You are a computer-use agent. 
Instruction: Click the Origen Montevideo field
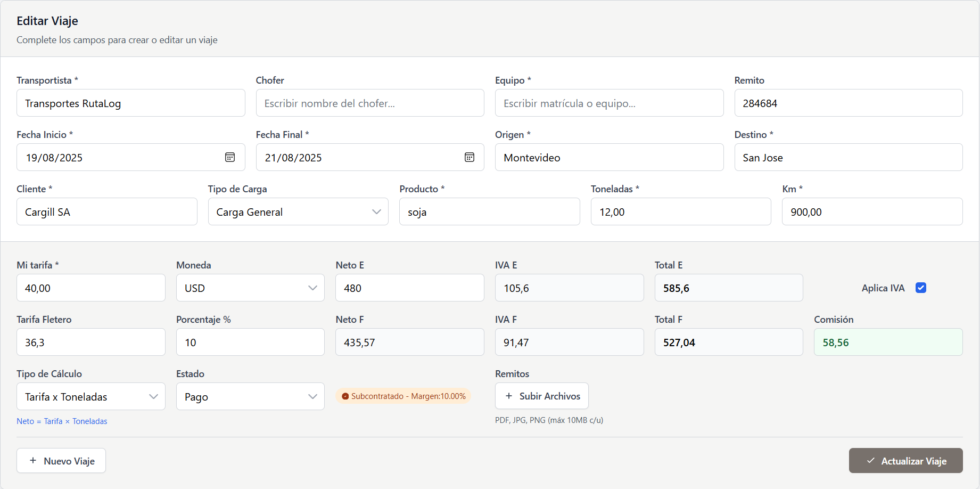click(x=610, y=157)
